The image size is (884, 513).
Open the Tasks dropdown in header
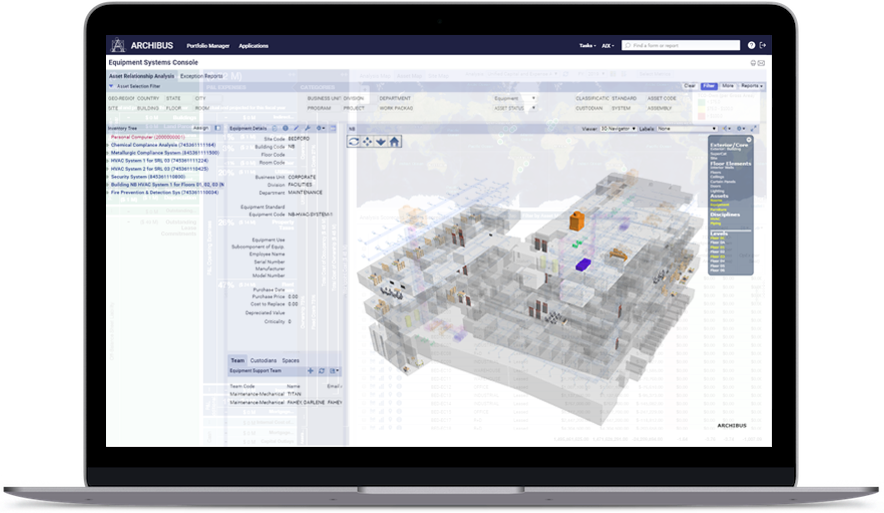coord(587,46)
